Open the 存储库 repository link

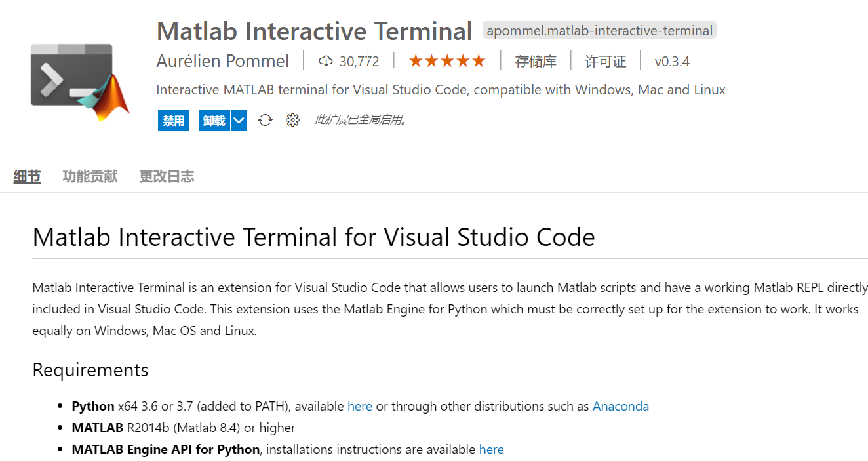(536, 62)
